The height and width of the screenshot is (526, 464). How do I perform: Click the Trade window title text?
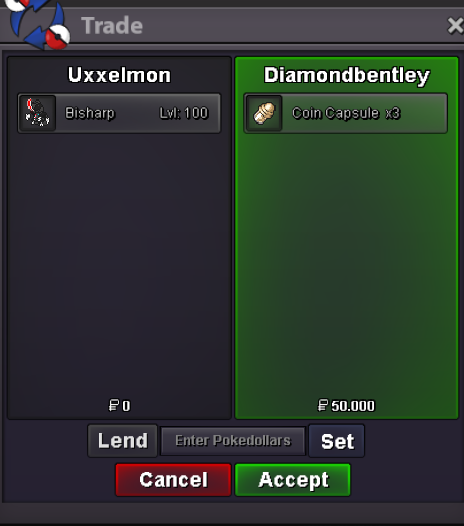point(112,25)
